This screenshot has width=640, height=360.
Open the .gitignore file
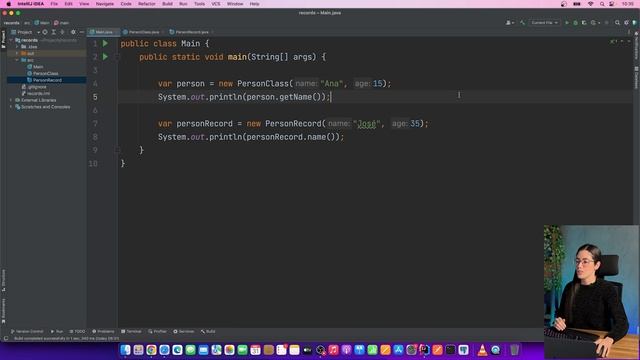pyautogui.click(x=34, y=87)
